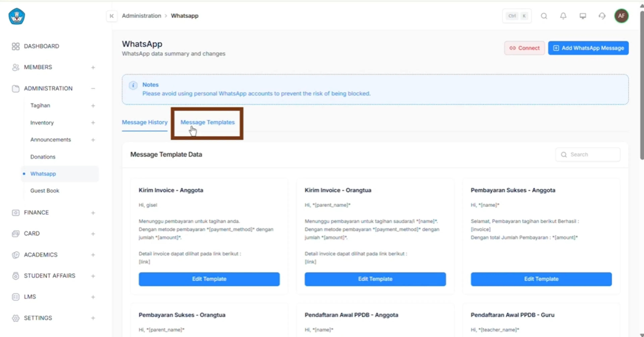
Task: Click the school logo in the sidebar
Action: [x=16, y=16]
